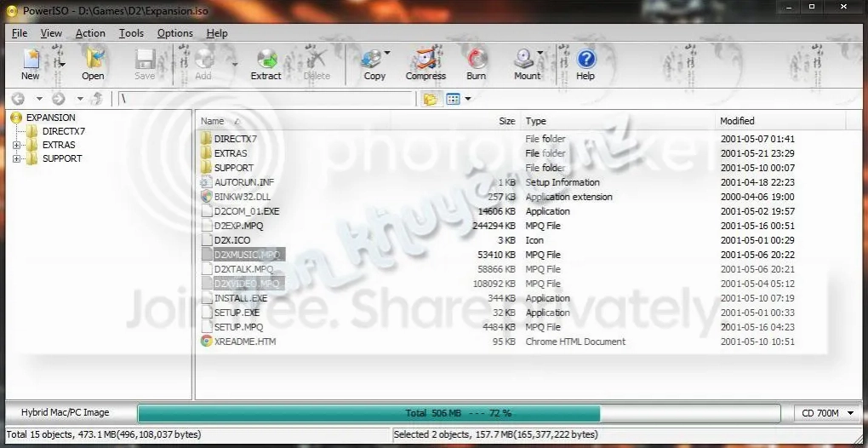Select DIRECTX7 in the folder tree
Image resolution: width=868 pixels, height=448 pixels.
pos(64,132)
